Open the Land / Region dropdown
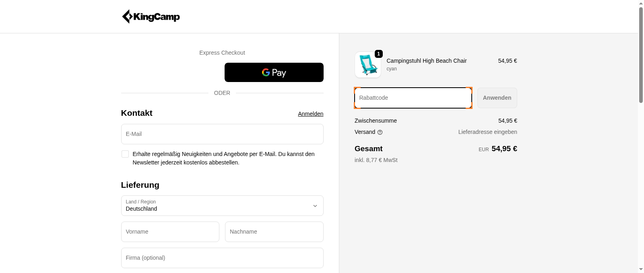The height and width of the screenshot is (273, 644). pos(222,205)
